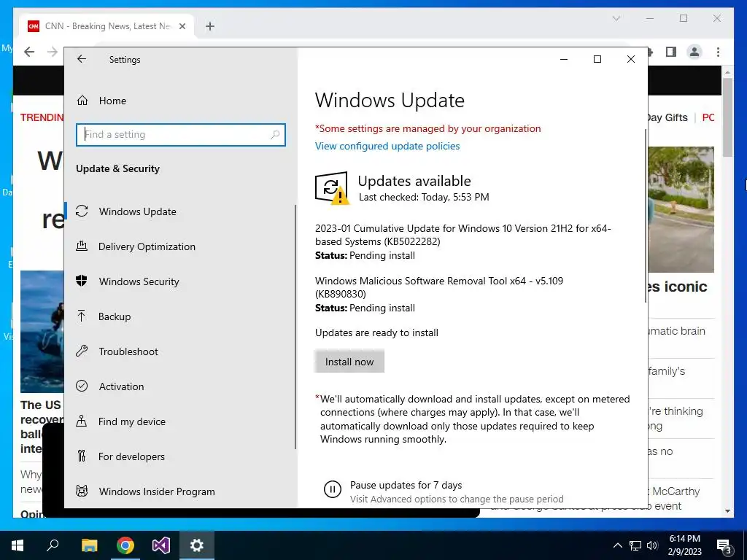Open Windows Insider Program page

tap(157, 491)
